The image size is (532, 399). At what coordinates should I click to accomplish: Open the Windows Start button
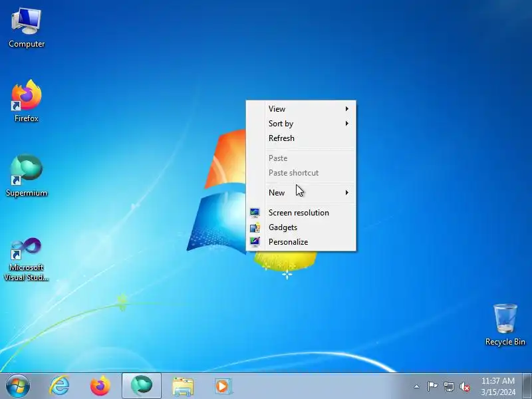[18, 386]
